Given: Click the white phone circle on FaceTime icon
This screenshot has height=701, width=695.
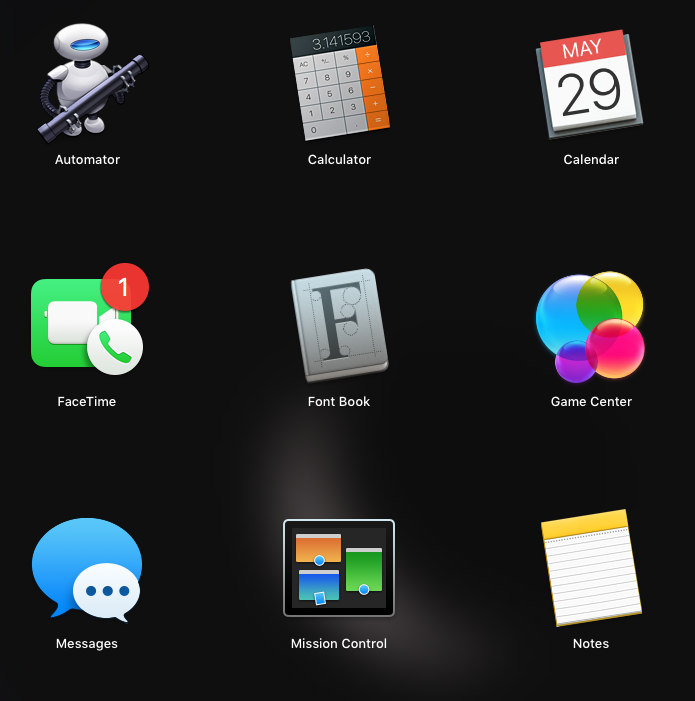Looking at the screenshot, I should click(115, 347).
